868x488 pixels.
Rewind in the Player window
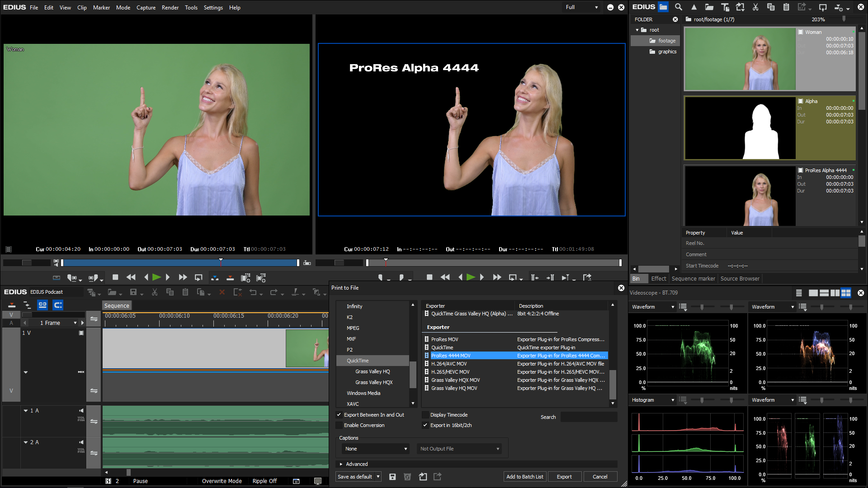point(131,277)
